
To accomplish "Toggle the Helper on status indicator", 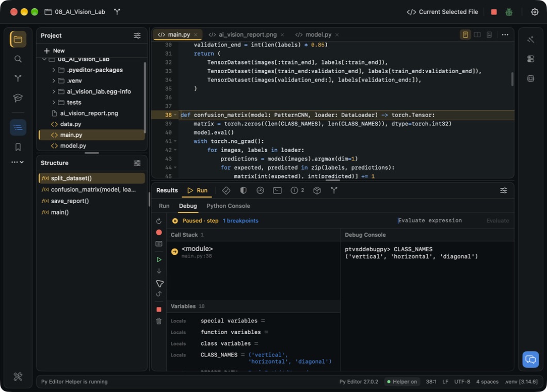I will 402,382.
